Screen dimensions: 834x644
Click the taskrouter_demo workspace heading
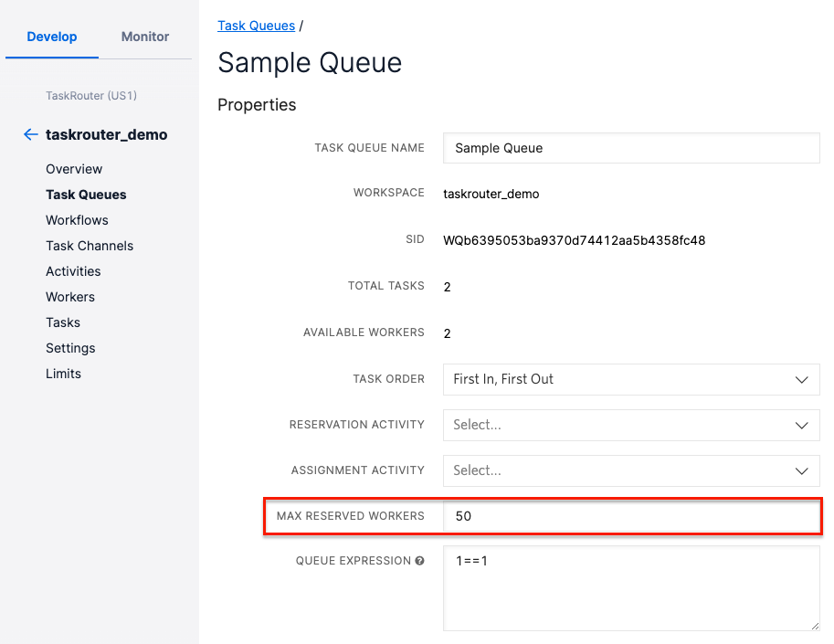click(106, 134)
